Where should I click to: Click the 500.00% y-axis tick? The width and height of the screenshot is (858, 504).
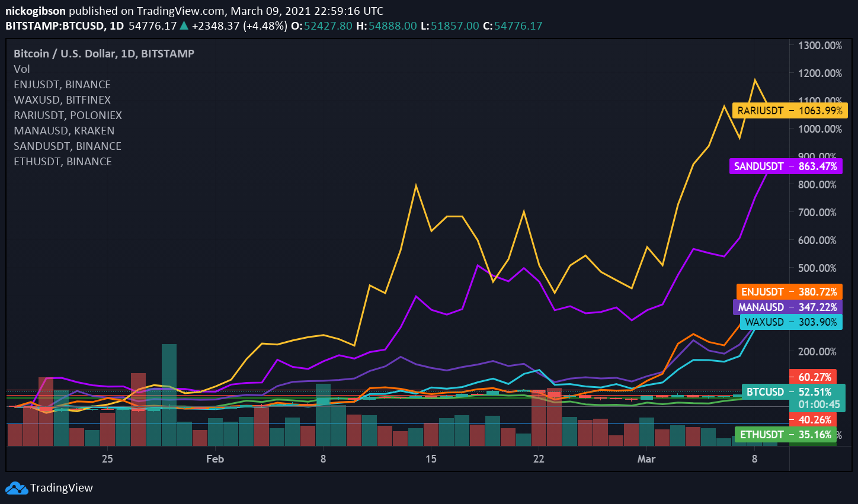[x=818, y=268]
